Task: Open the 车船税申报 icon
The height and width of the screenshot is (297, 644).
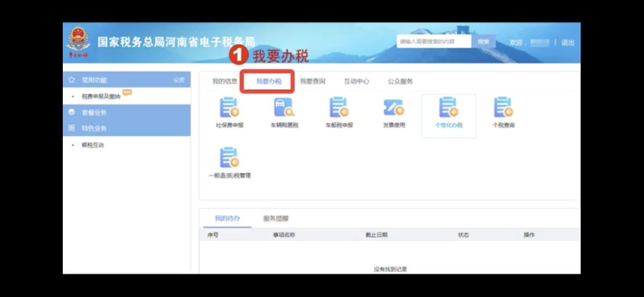Action: [339, 107]
